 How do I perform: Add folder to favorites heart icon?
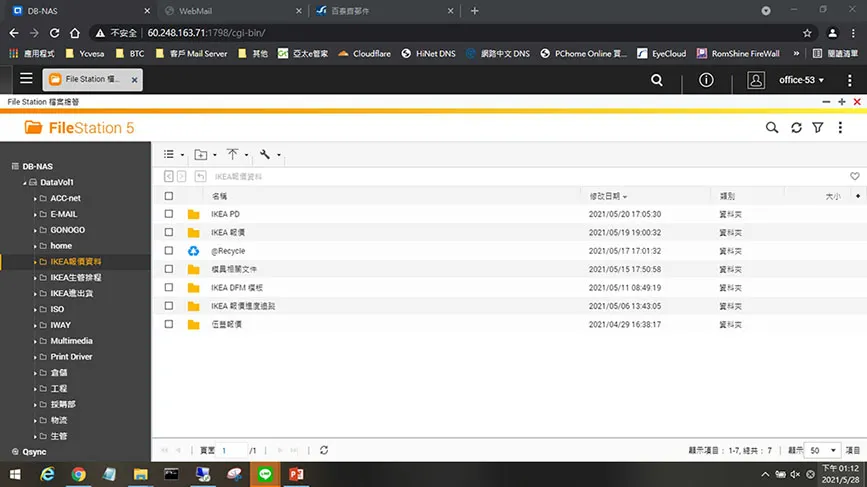(854, 176)
